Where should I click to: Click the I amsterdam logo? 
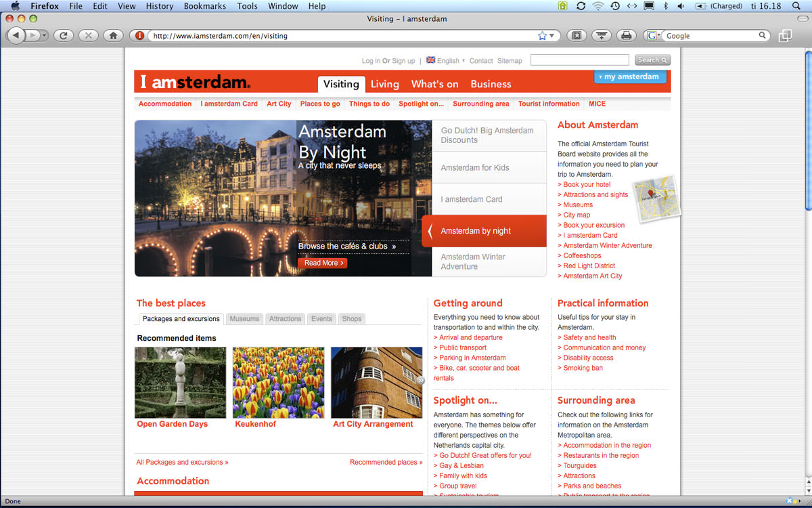195,83
